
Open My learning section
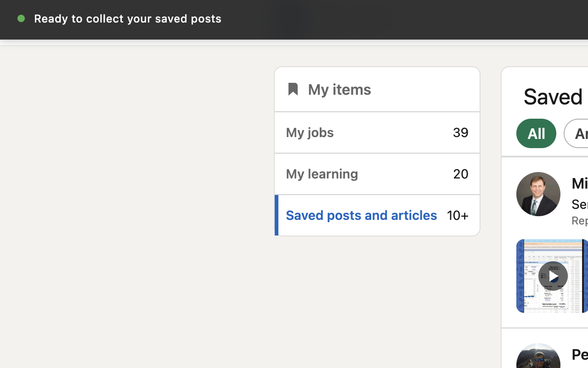pyautogui.click(x=377, y=174)
